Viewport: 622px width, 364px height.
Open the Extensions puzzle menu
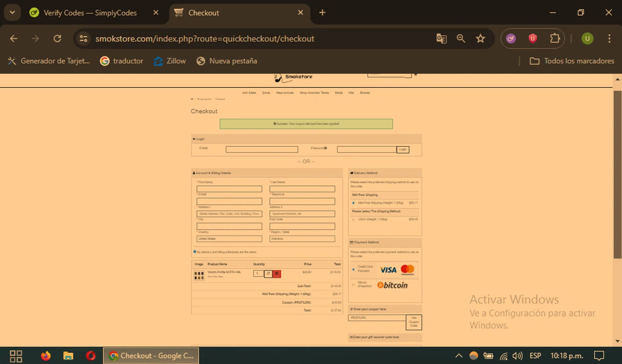click(x=555, y=39)
